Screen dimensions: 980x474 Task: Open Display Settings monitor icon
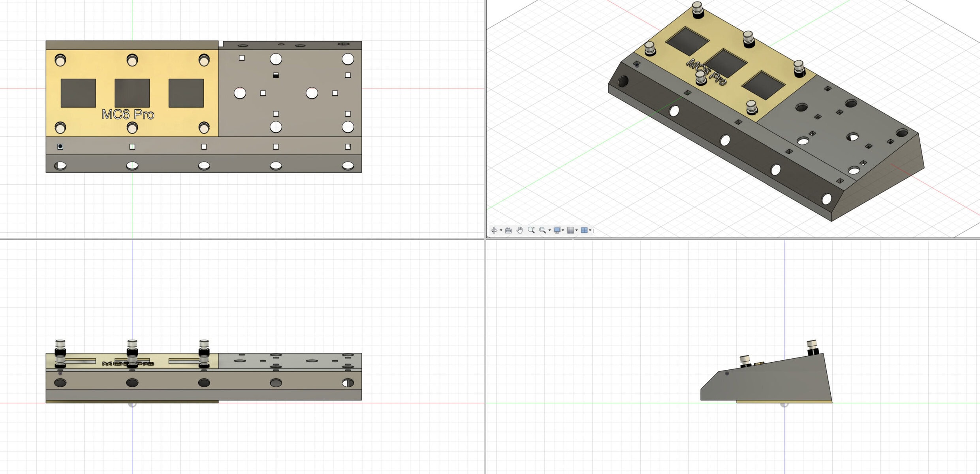coord(557,230)
